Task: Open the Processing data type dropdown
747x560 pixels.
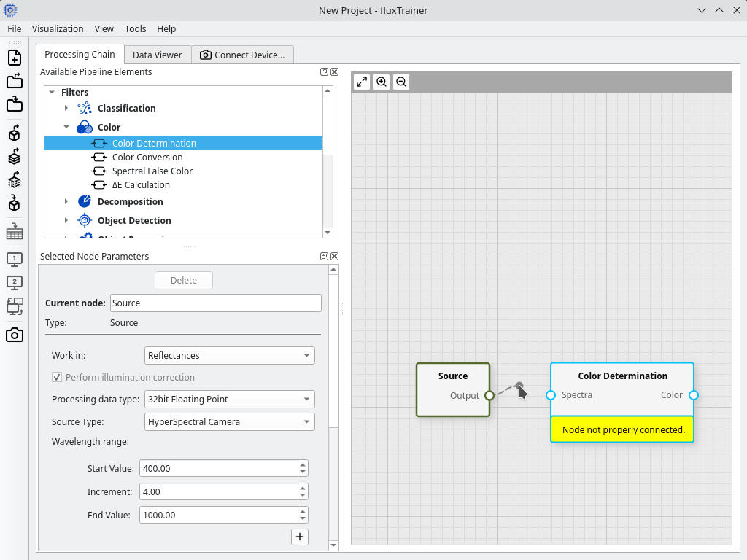Action: 229,399
